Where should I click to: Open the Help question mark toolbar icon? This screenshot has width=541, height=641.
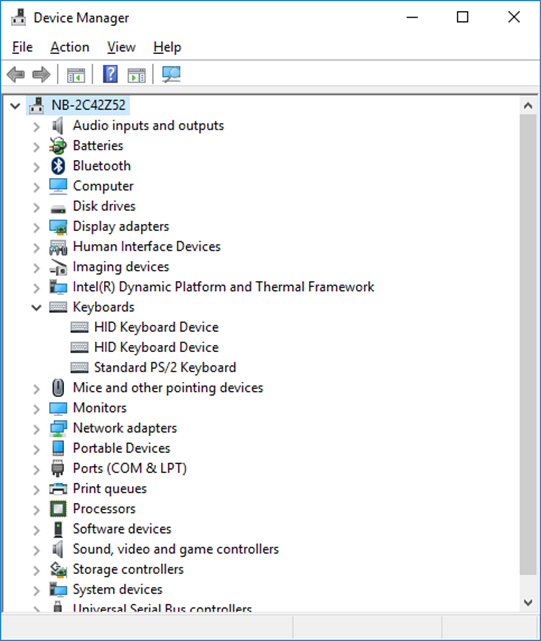click(x=110, y=74)
